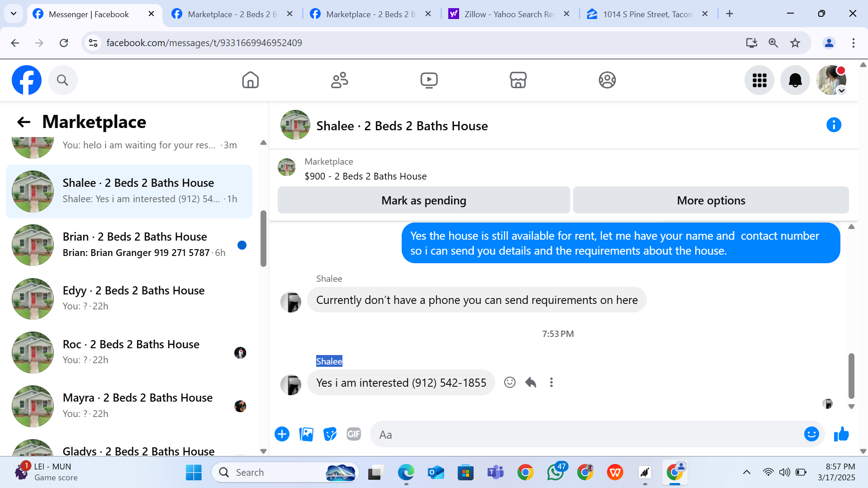Switch to the 1014 S Pine Street tab

pos(647,14)
